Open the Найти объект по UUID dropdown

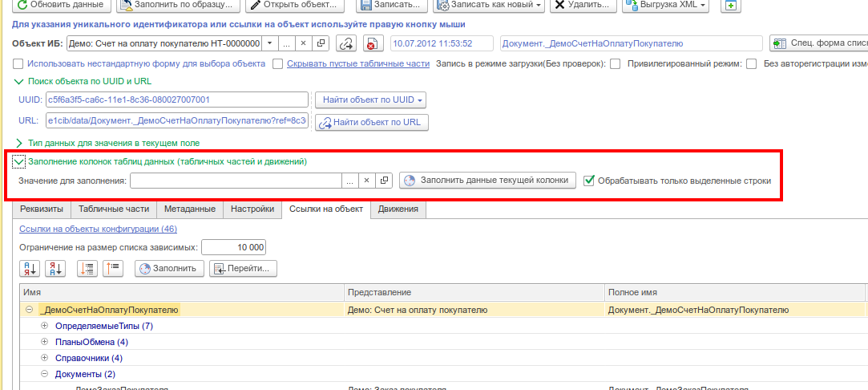point(370,100)
